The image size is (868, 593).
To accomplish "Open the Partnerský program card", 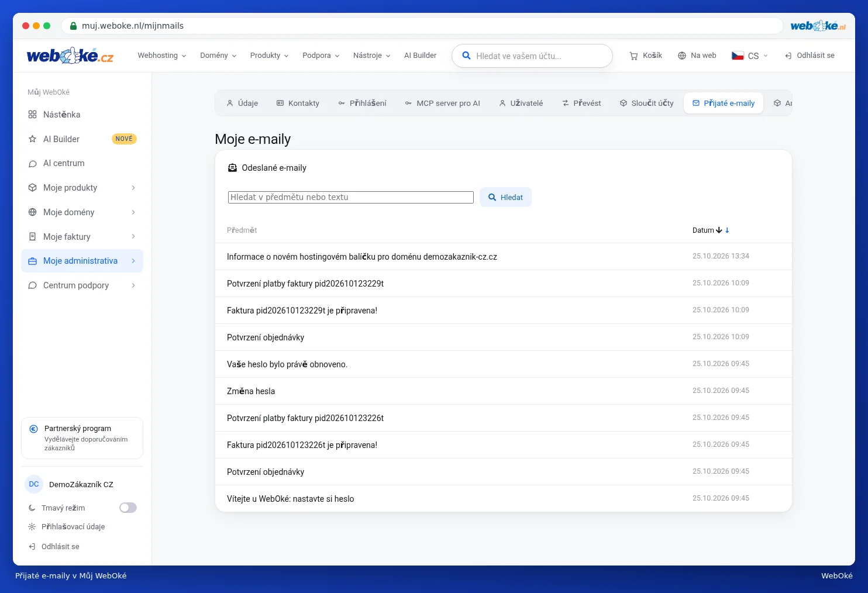I will pos(82,438).
